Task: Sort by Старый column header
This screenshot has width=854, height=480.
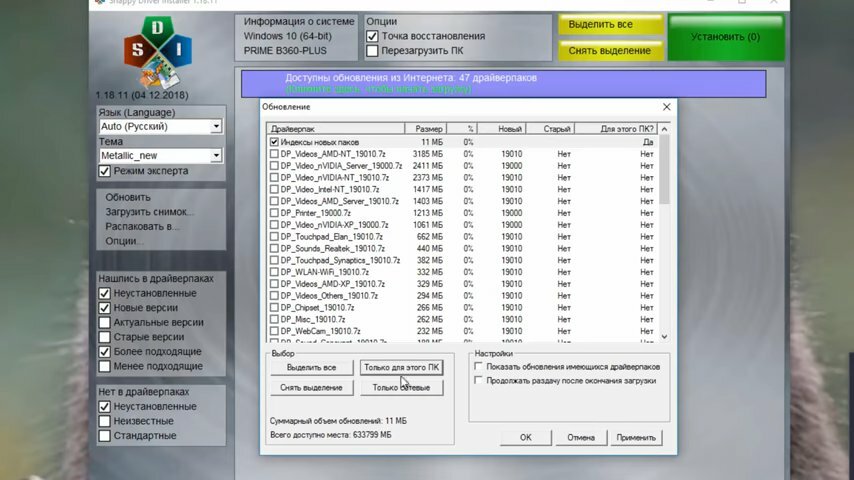Action: (x=550, y=129)
